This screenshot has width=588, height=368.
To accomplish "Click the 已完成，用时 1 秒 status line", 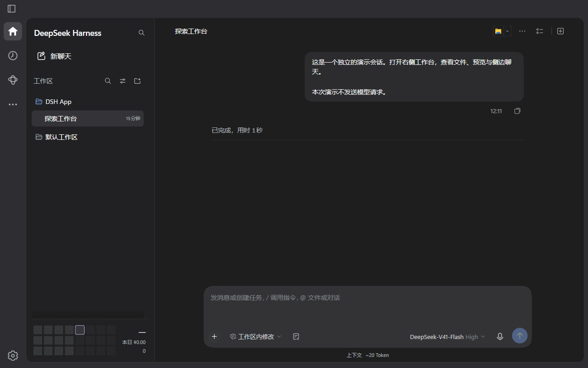I will [x=237, y=130].
